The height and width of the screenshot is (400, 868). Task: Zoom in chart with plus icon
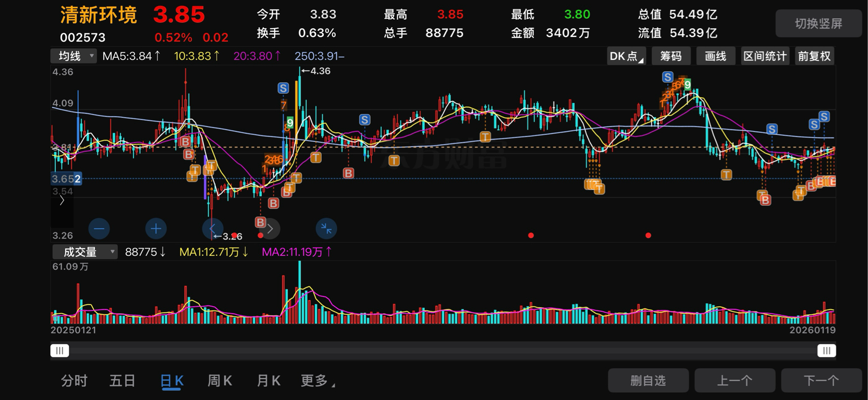point(155,228)
